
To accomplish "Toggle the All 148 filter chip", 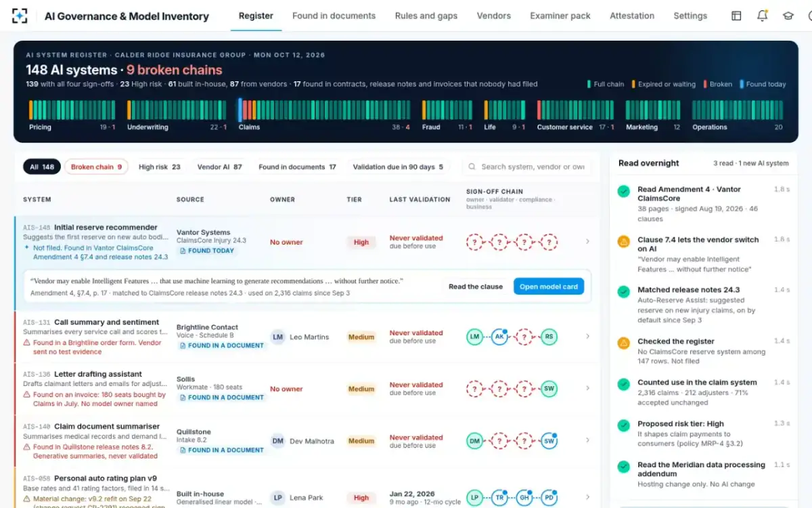I will (x=42, y=167).
